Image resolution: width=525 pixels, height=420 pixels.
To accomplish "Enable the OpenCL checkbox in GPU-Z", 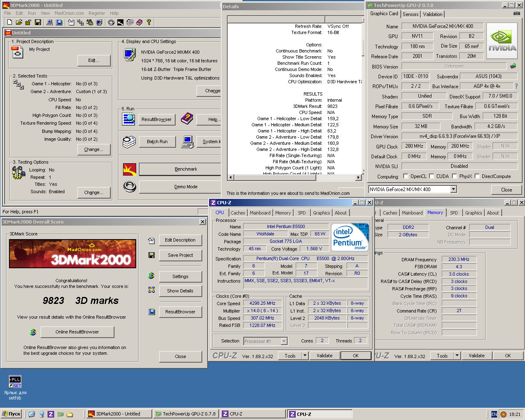I will [x=406, y=176].
